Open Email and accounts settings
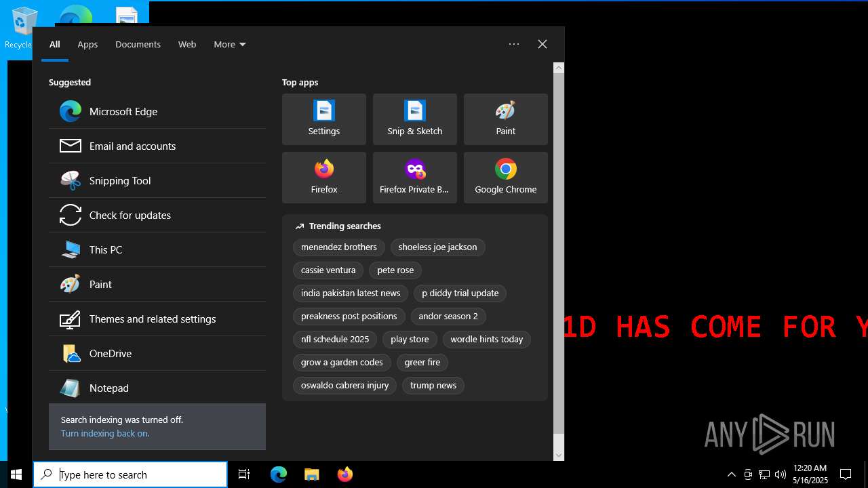The image size is (868, 488). point(157,146)
